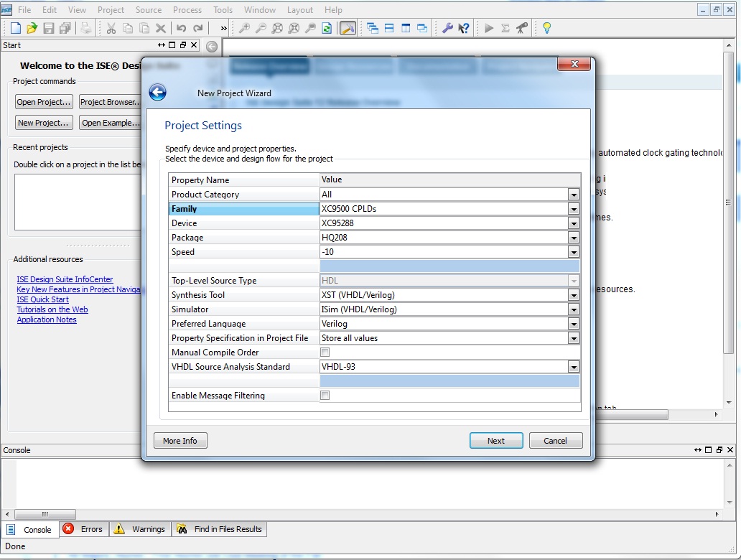Viewport: 741px width, 560px height.
Task: Click the More Info button
Action: 180,440
